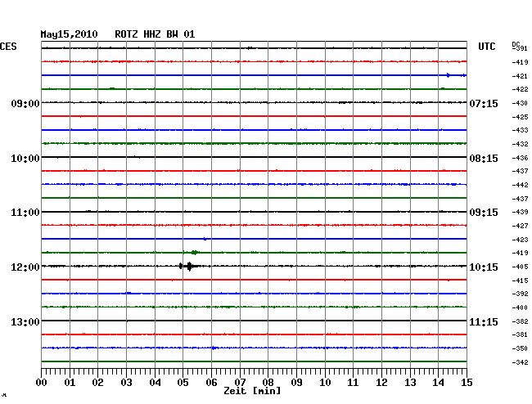The height and width of the screenshot is (404, 532).
Task: Click the DC offset value "-430"
Action: [x=520, y=103]
